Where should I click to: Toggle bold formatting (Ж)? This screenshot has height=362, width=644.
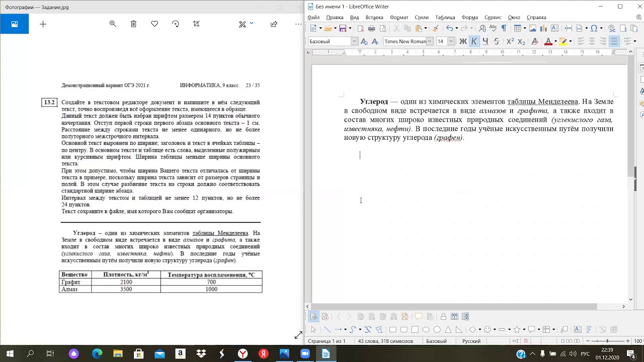(x=463, y=41)
